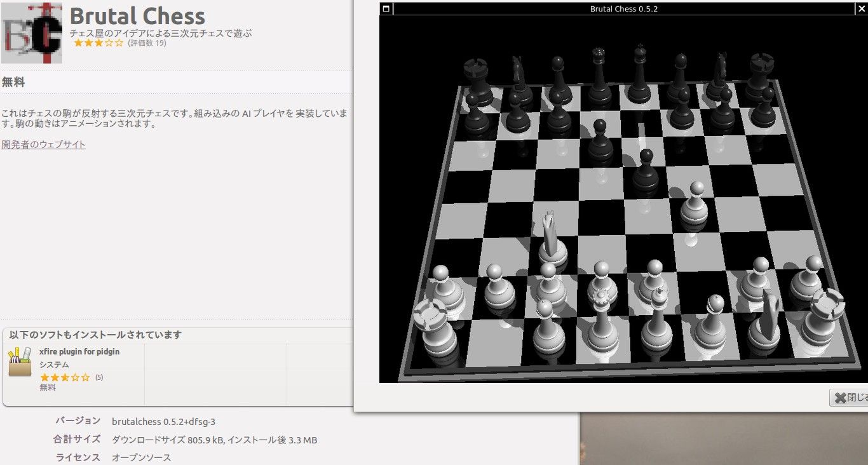Click the システム category under xfire plugin
The height and width of the screenshot is (465, 868).
[54, 365]
